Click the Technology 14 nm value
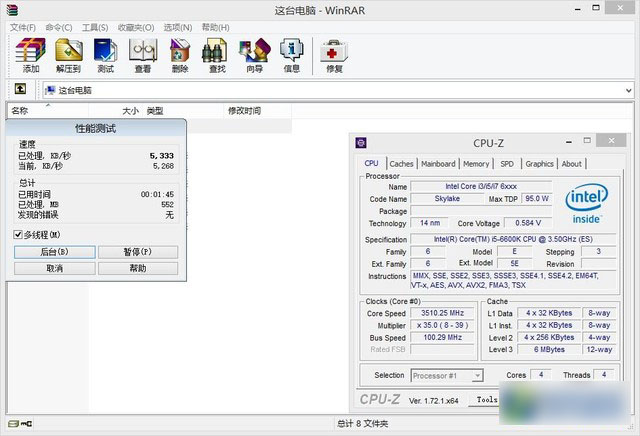This screenshot has height=436, width=640. tap(429, 223)
